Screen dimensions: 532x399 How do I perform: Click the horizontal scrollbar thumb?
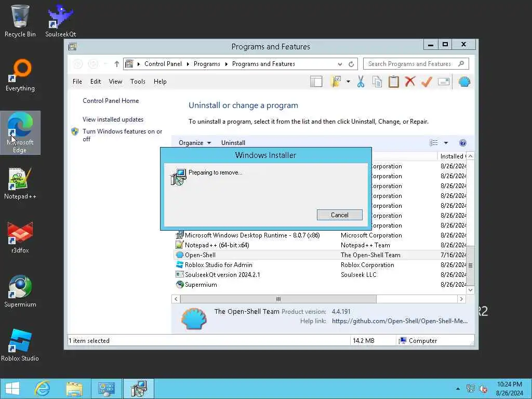pos(278,299)
